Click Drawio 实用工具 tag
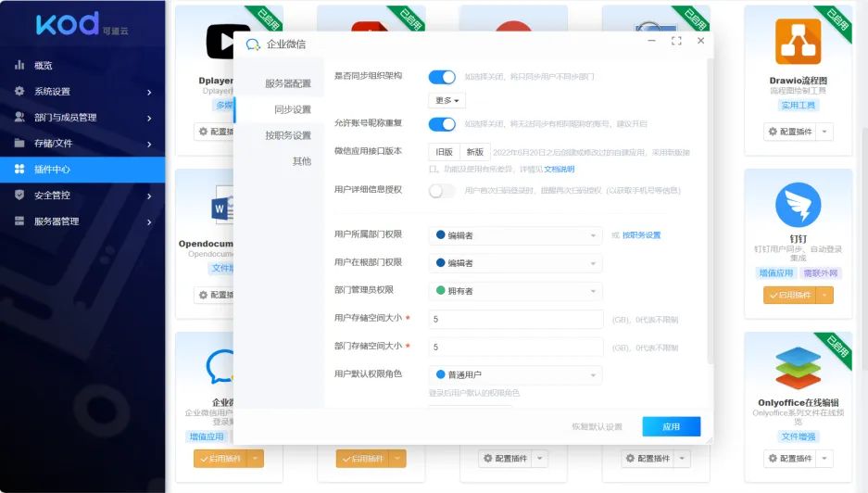 pos(798,106)
